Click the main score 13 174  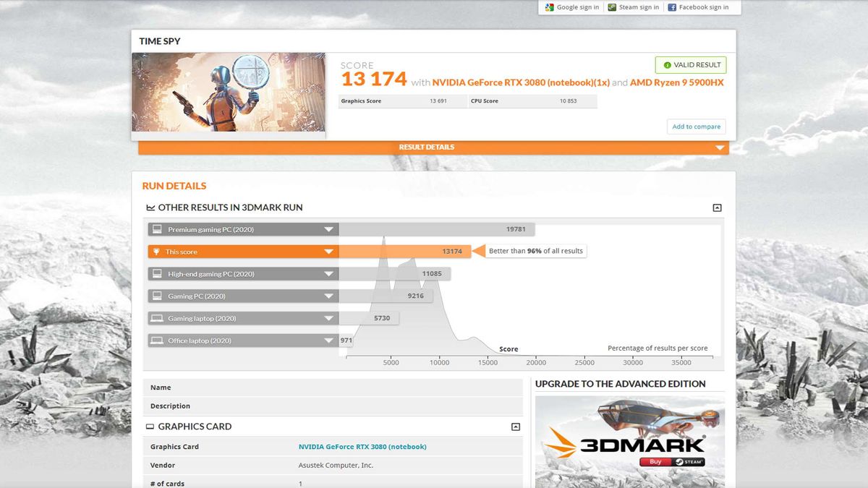click(x=374, y=79)
